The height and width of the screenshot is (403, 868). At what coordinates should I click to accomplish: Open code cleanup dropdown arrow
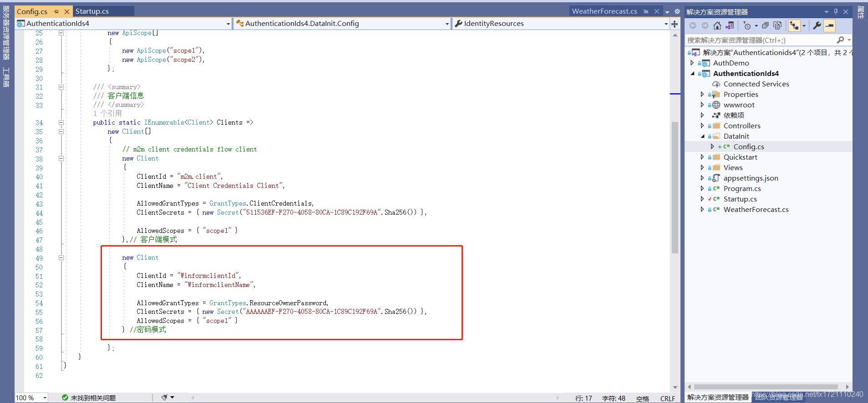coord(173,398)
